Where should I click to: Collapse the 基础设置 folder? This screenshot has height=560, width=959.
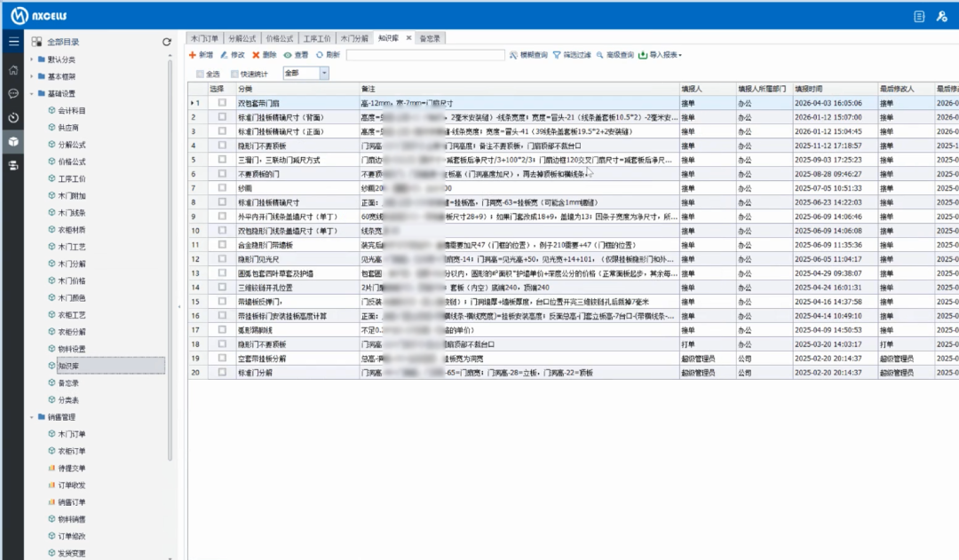32,93
